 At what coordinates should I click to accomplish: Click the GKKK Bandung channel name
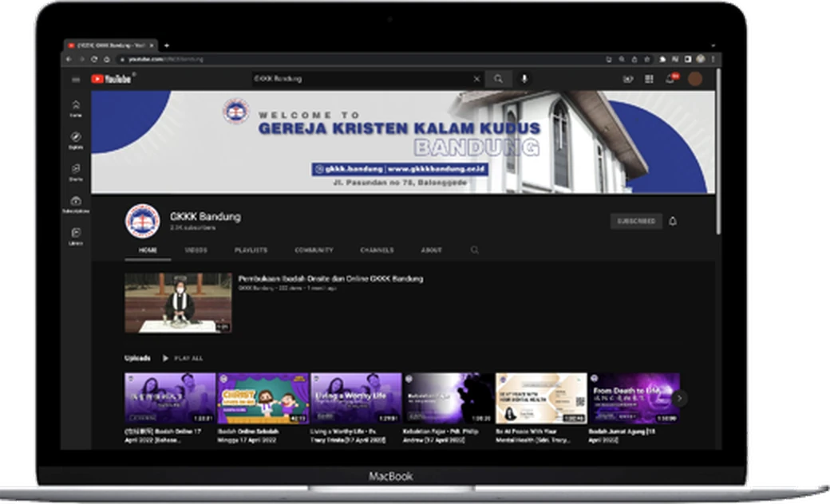tap(205, 216)
